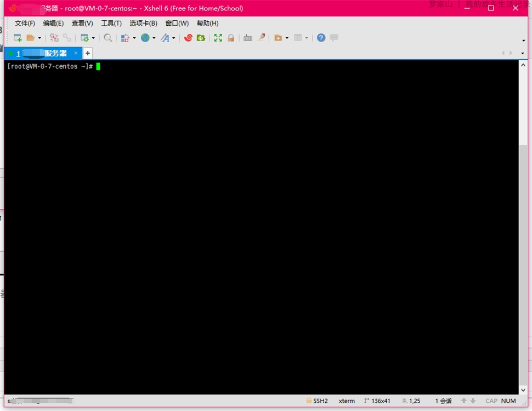Close the server session tab

coord(76,53)
